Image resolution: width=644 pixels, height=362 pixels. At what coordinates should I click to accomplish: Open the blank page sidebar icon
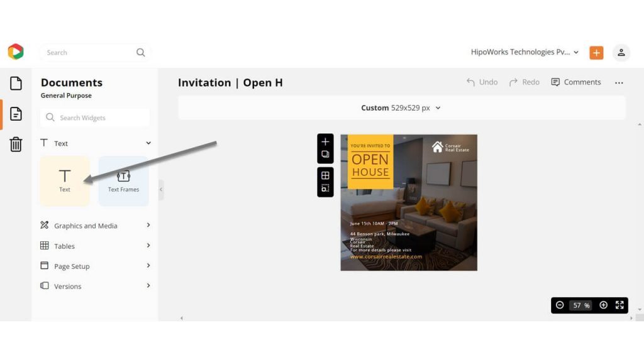click(16, 84)
